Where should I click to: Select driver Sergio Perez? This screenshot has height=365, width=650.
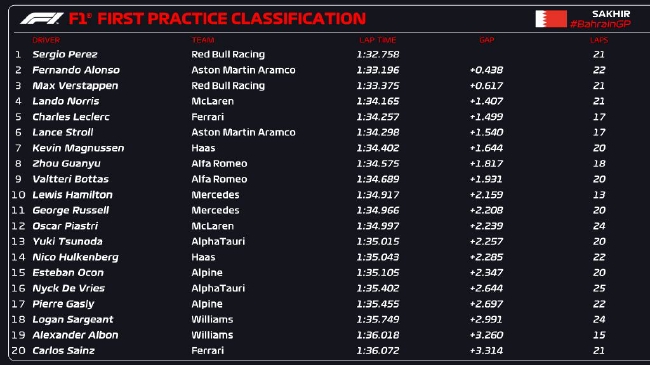(x=65, y=54)
